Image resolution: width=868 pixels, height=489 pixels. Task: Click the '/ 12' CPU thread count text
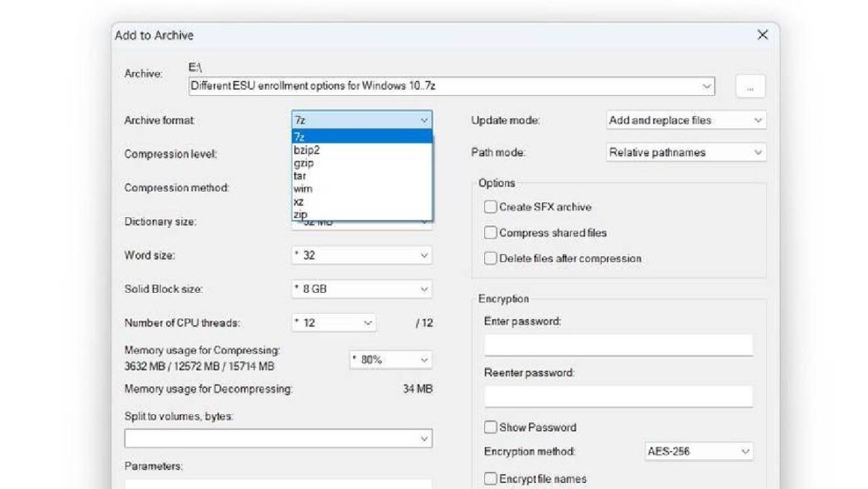tap(424, 323)
